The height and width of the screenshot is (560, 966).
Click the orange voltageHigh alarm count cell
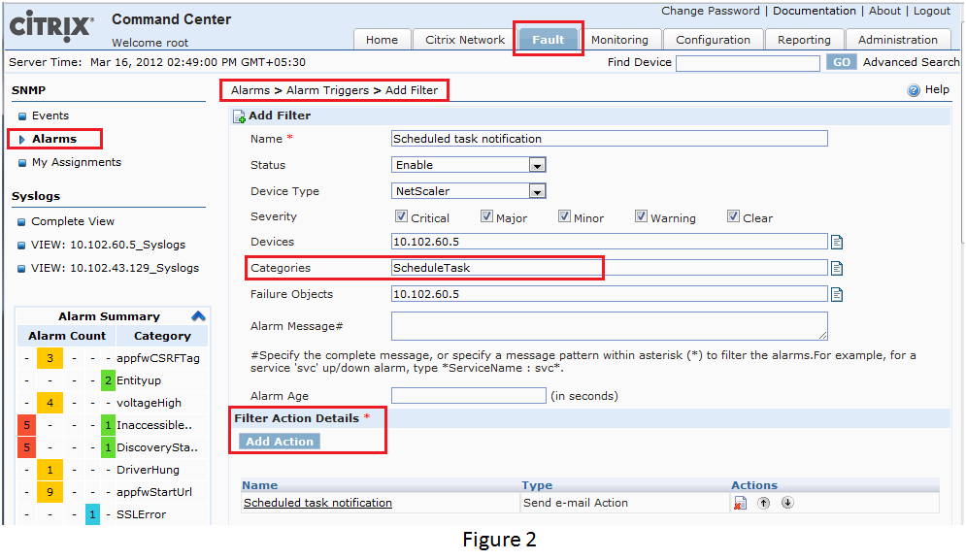coord(50,403)
